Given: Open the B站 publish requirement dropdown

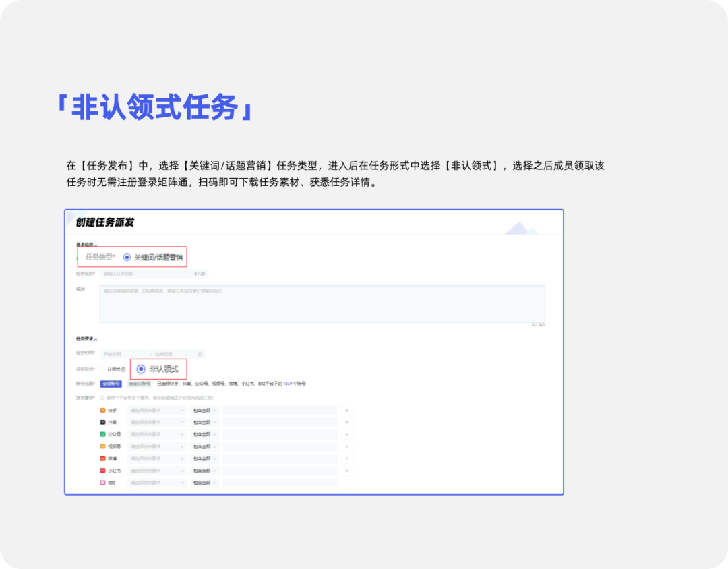Looking at the screenshot, I should coord(157,483).
